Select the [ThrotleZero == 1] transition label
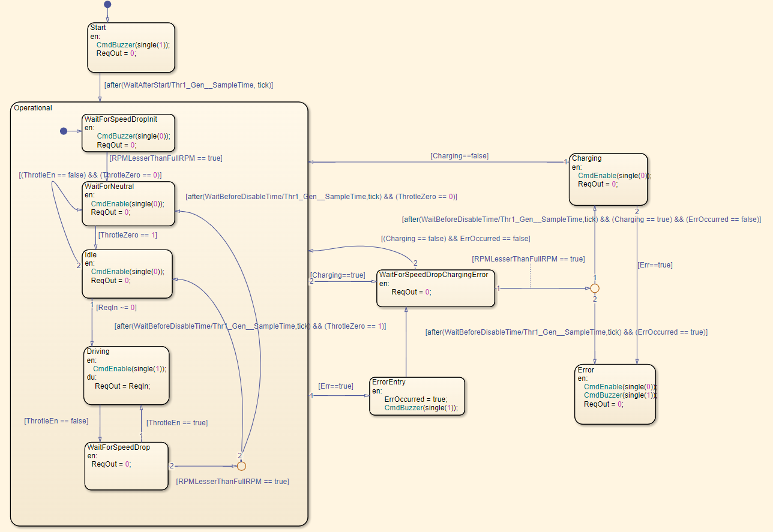Viewport: 773px width, 532px height. 127,235
